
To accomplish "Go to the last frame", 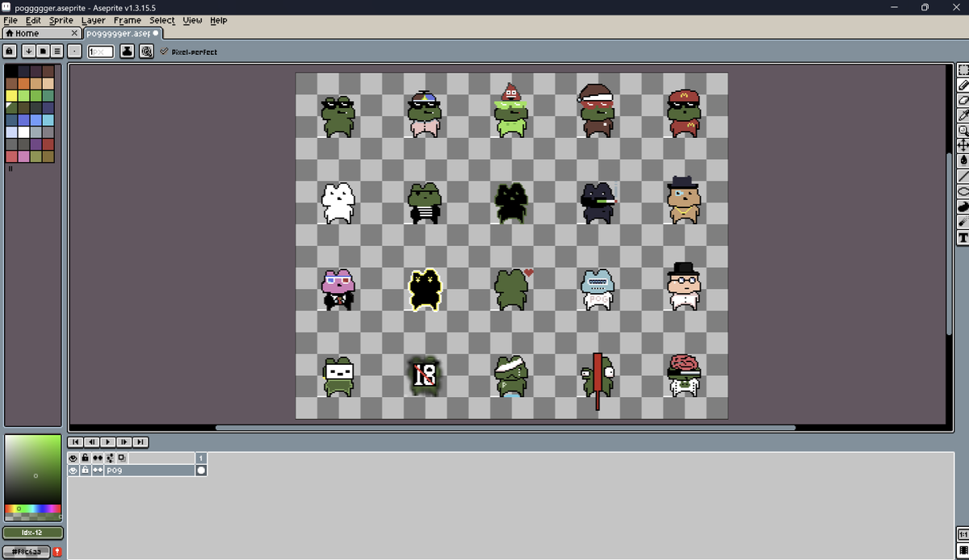I will pos(141,441).
